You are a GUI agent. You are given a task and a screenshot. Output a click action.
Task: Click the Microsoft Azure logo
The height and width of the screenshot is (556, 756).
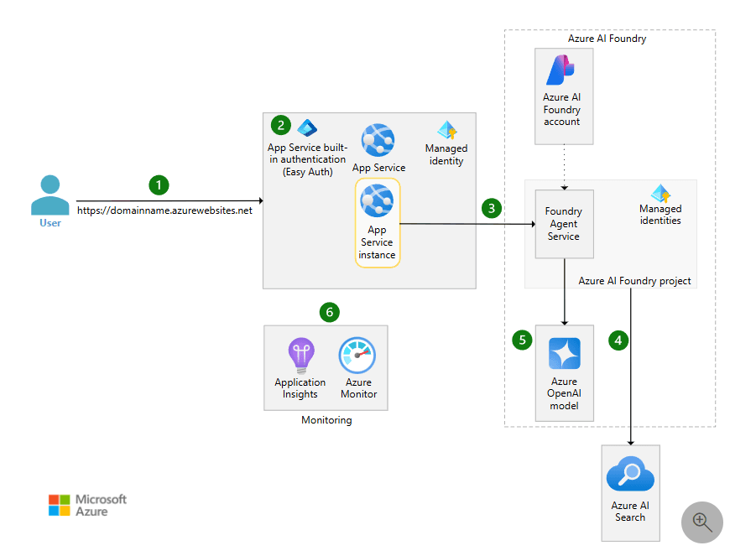pyautogui.click(x=87, y=505)
